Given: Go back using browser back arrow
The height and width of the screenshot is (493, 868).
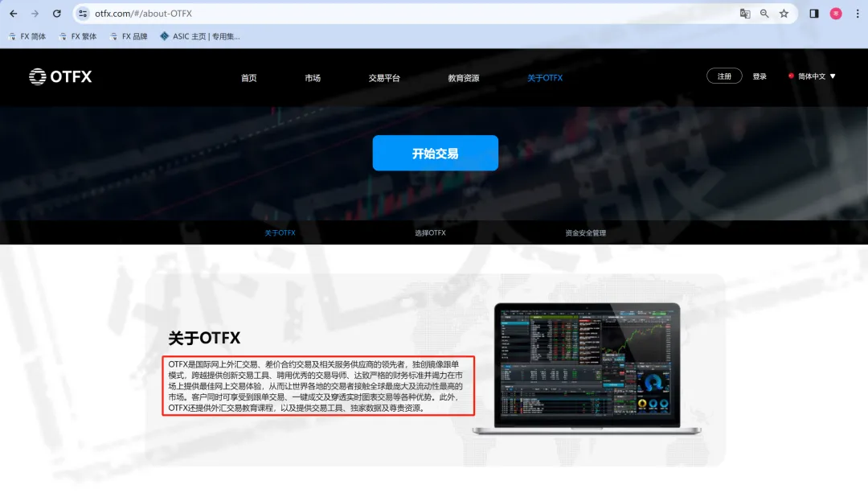Looking at the screenshot, I should (x=14, y=14).
